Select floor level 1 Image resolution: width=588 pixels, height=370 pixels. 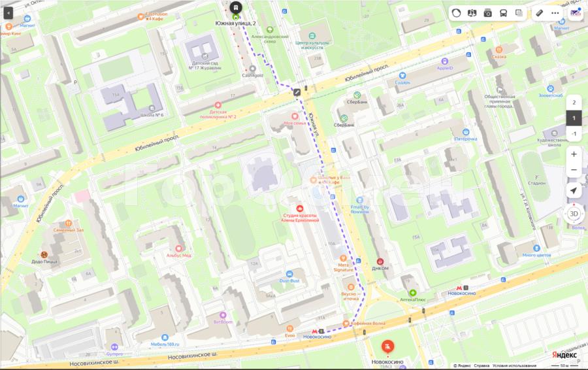(x=574, y=118)
